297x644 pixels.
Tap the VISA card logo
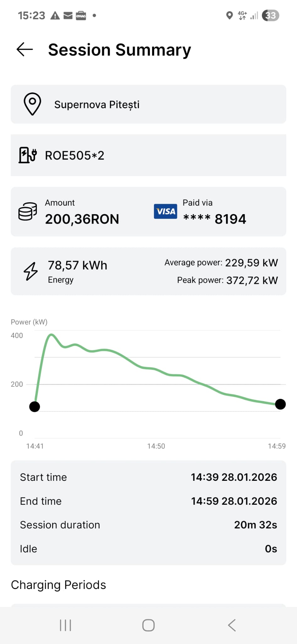[x=165, y=211]
